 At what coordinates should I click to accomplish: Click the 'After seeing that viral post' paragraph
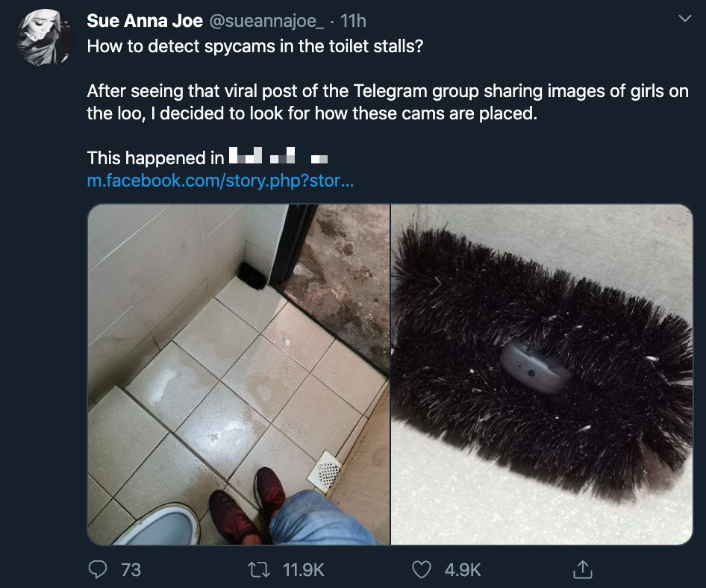(x=387, y=101)
